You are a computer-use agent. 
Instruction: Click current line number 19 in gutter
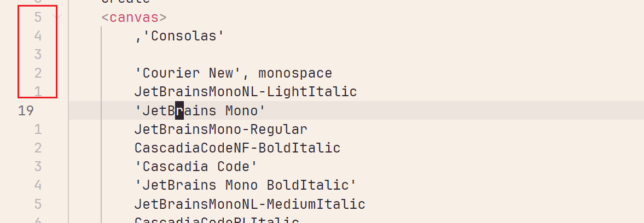point(26,111)
